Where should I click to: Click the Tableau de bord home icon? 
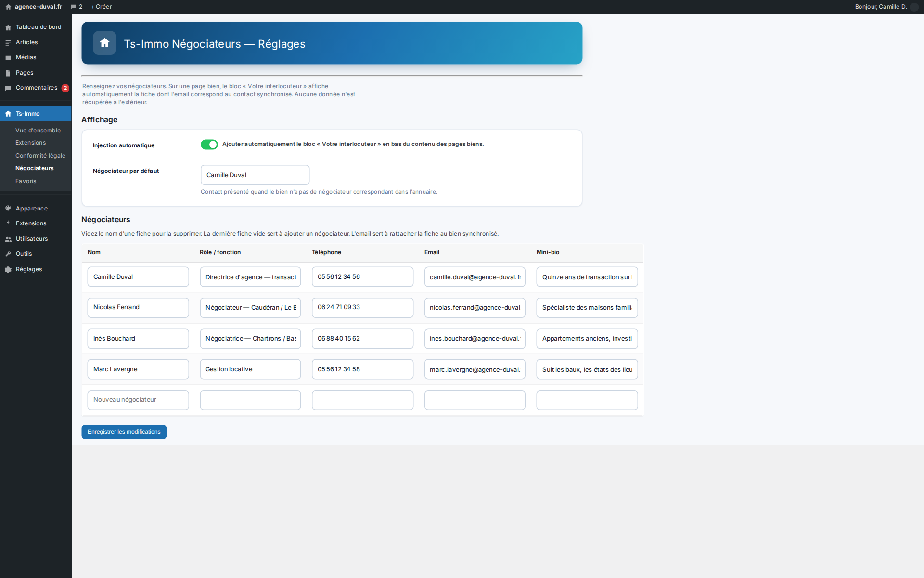tap(8, 27)
